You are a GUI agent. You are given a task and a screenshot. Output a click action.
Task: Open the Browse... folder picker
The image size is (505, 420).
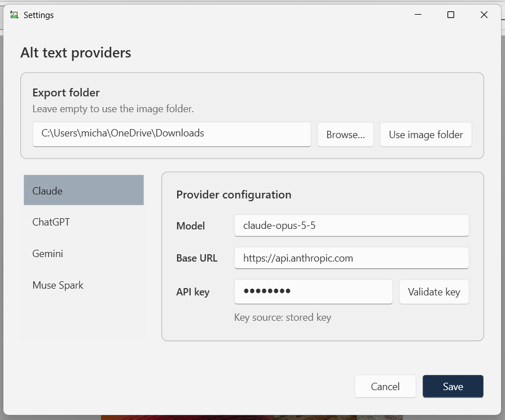pos(345,135)
